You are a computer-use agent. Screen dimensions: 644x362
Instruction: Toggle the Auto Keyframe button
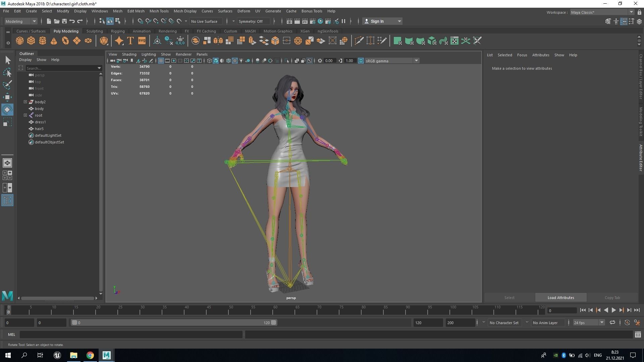pos(627,322)
